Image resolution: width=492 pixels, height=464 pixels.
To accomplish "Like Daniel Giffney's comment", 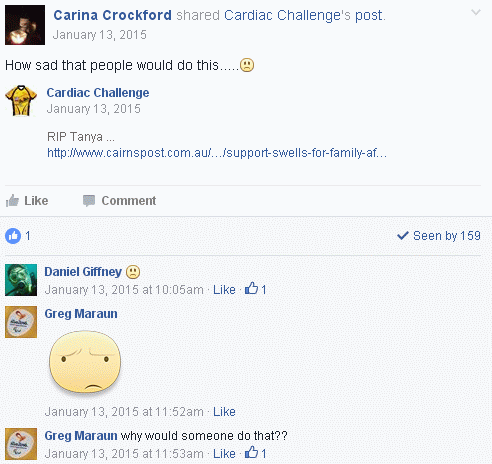I will (224, 290).
